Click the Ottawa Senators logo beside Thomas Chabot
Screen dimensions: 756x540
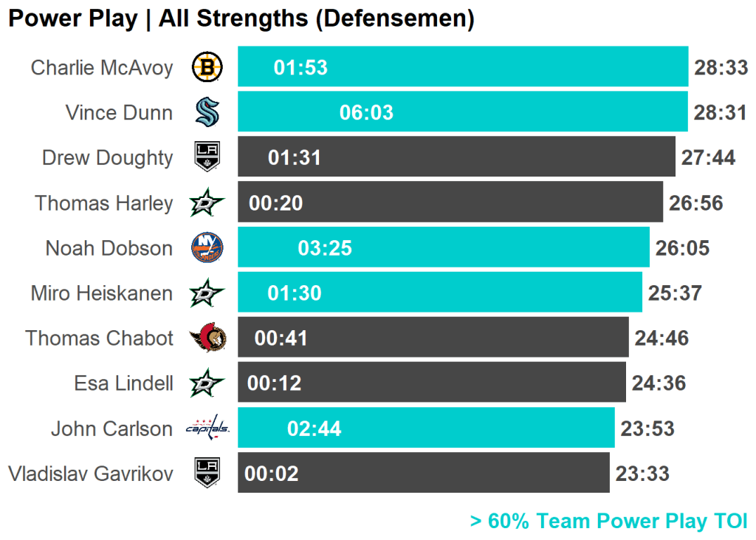coord(207,338)
